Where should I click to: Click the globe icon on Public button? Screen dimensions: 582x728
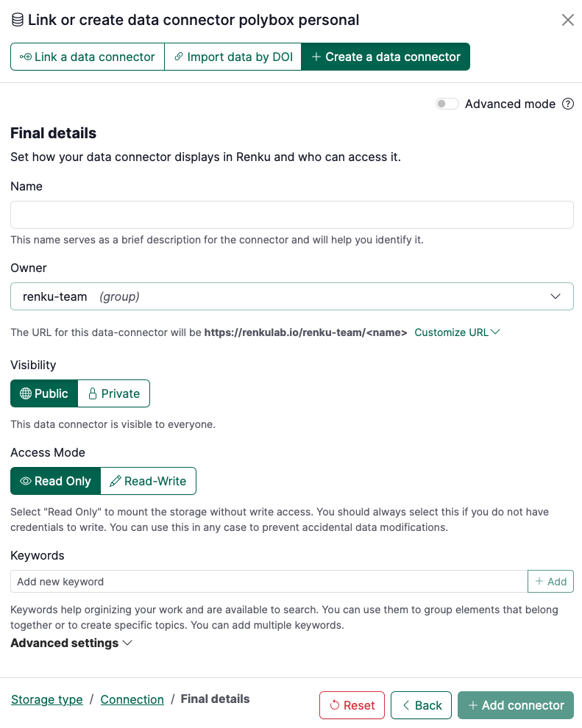[x=26, y=393]
